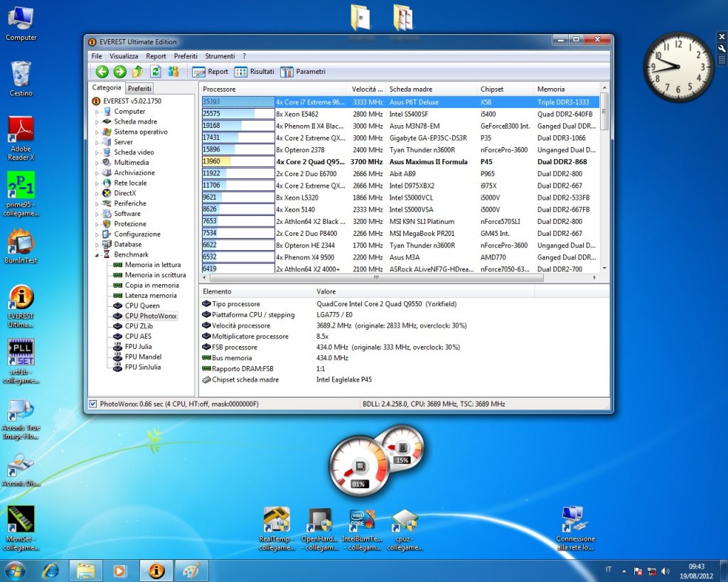
Task: Select CPU Queen benchmark in the tree
Action: pos(142,306)
